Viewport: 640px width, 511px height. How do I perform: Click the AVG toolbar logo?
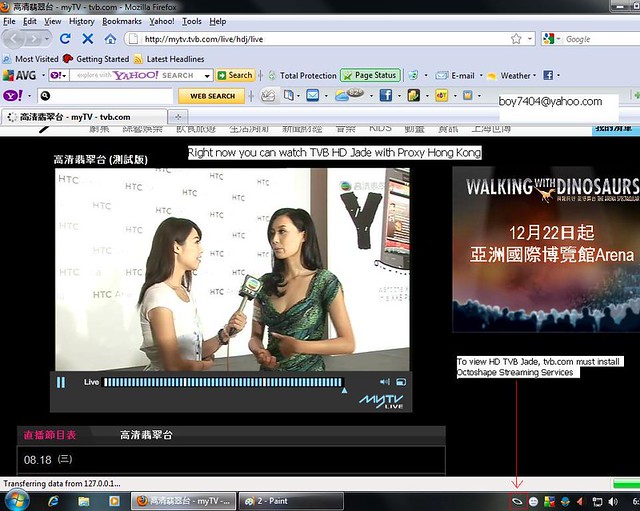coord(20,76)
